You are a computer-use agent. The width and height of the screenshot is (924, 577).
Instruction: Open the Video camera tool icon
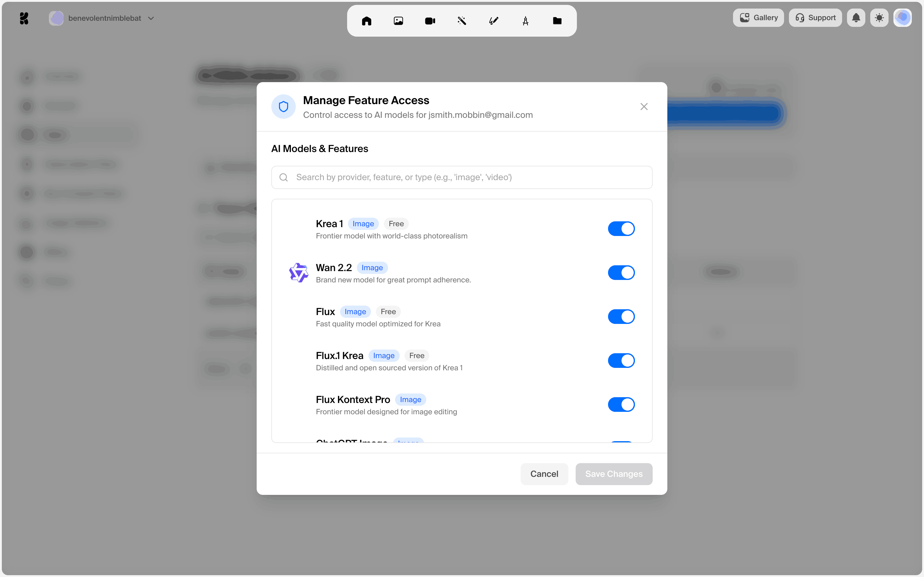point(430,21)
